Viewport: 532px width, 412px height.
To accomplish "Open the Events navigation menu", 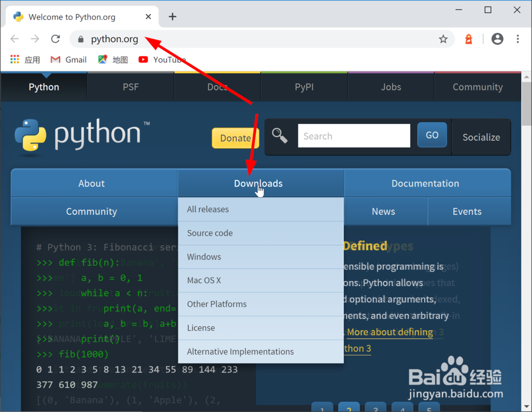I will pos(469,211).
